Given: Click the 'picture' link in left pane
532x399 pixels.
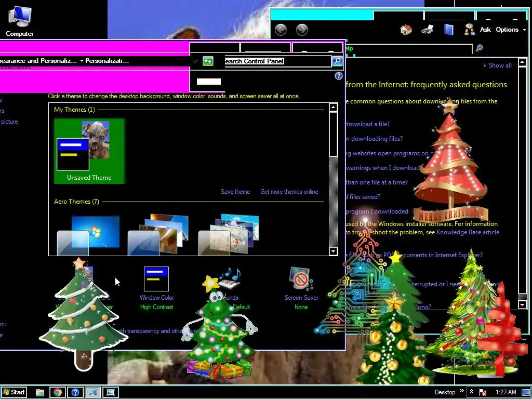Looking at the screenshot, I should (x=9, y=122).
